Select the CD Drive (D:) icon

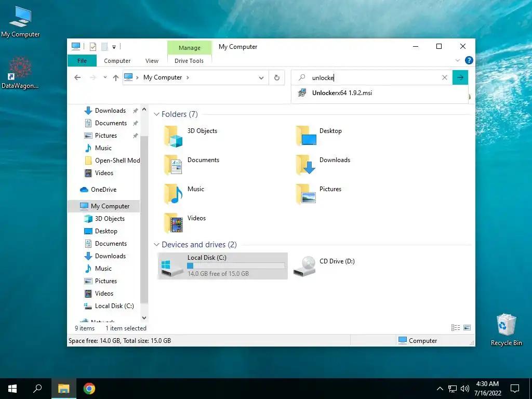click(304, 267)
